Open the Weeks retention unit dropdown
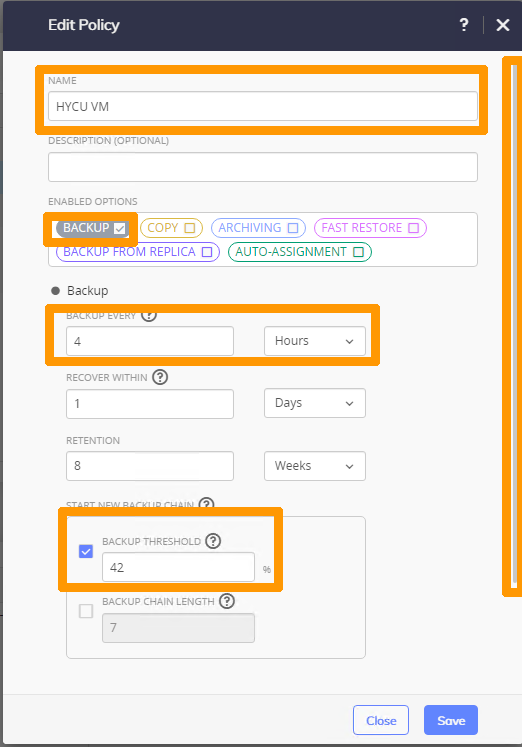The width and height of the screenshot is (522, 747). coord(315,466)
